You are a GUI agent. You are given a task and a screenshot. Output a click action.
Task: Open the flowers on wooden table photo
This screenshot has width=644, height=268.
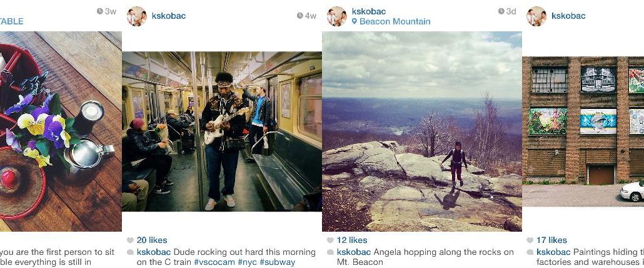click(61, 131)
